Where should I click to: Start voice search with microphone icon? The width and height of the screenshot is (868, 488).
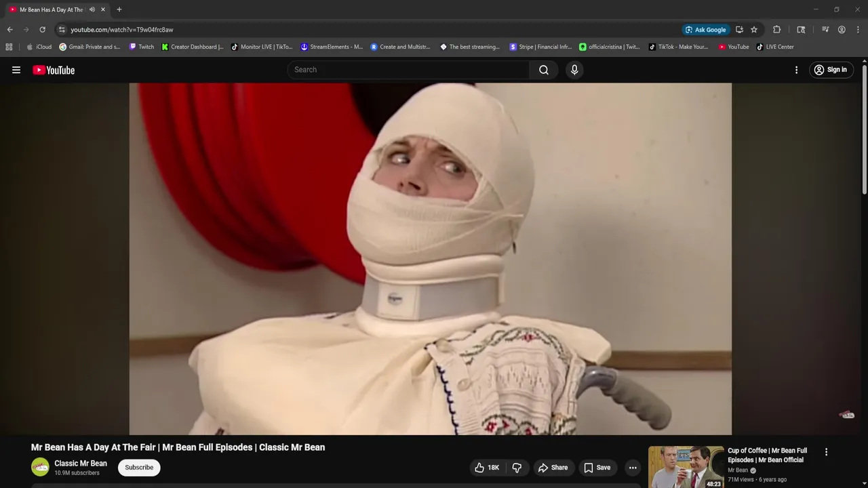[574, 70]
